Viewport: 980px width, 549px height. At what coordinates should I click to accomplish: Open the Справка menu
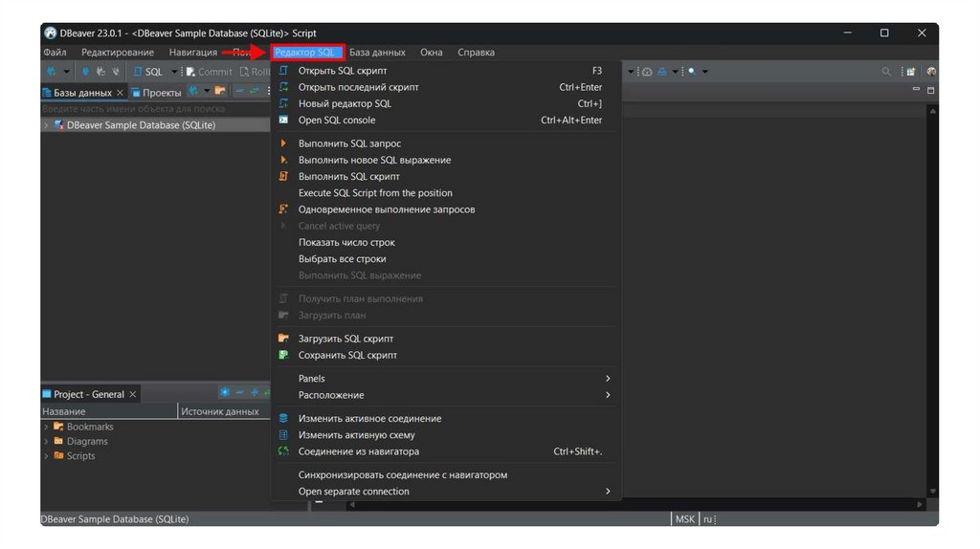tap(476, 53)
